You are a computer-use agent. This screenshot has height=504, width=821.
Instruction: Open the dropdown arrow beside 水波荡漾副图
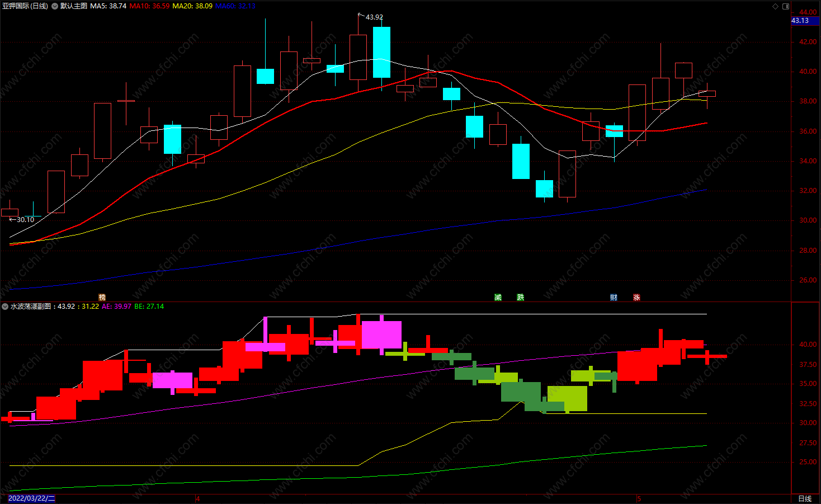pyautogui.click(x=5, y=307)
